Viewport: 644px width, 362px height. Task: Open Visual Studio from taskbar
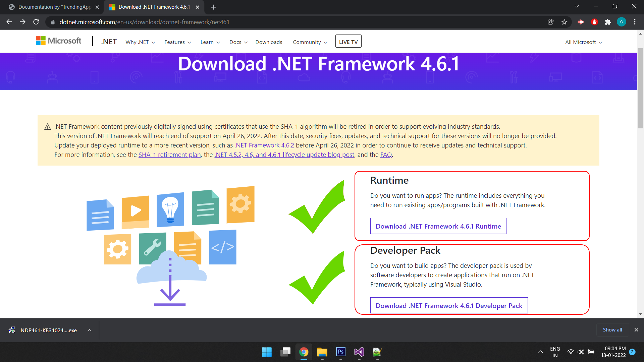(x=359, y=352)
